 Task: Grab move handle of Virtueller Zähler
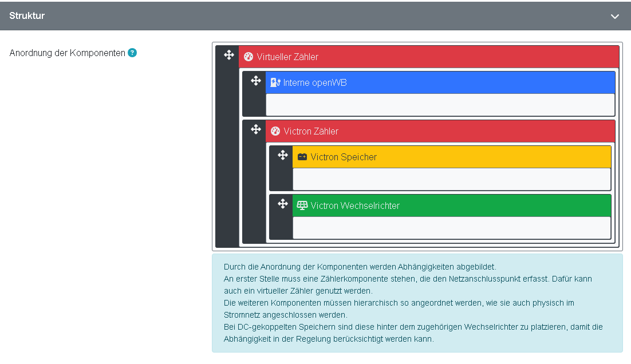[229, 55]
